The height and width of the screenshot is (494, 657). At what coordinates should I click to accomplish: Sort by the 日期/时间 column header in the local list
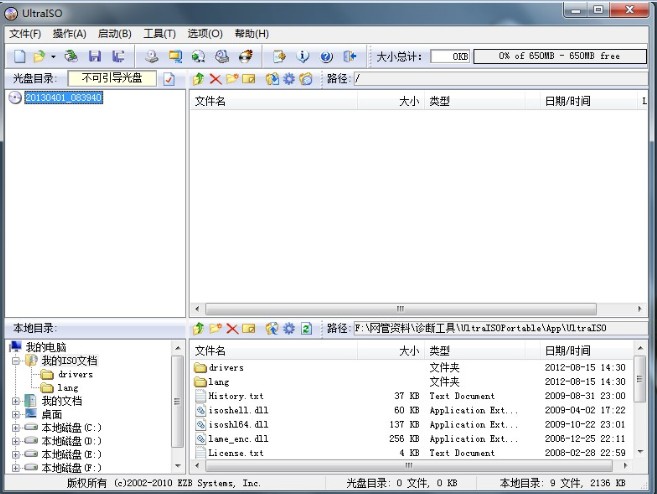click(567, 351)
